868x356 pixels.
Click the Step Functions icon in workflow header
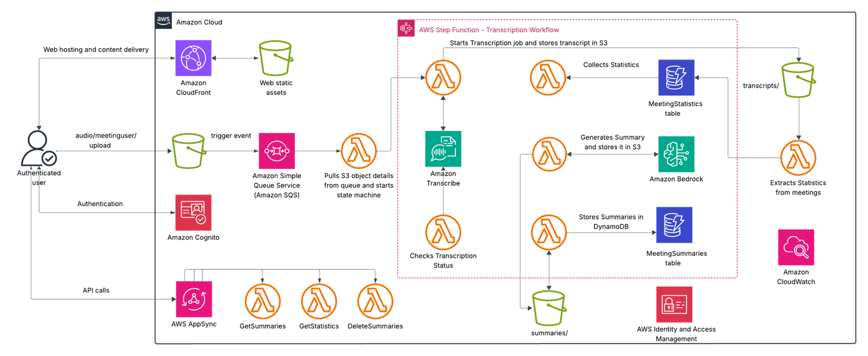(x=406, y=28)
